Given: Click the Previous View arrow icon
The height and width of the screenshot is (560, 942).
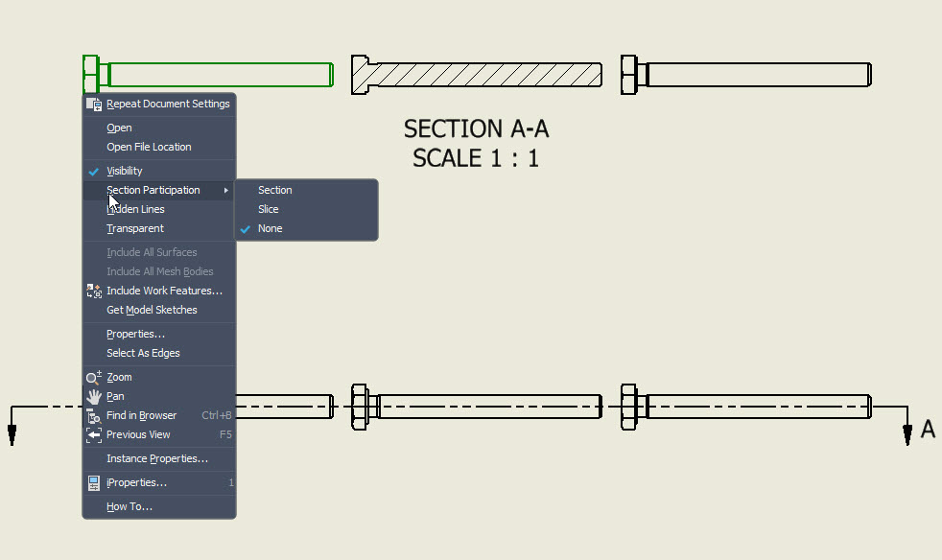Looking at the screenshot, I should tap(94, 435).
